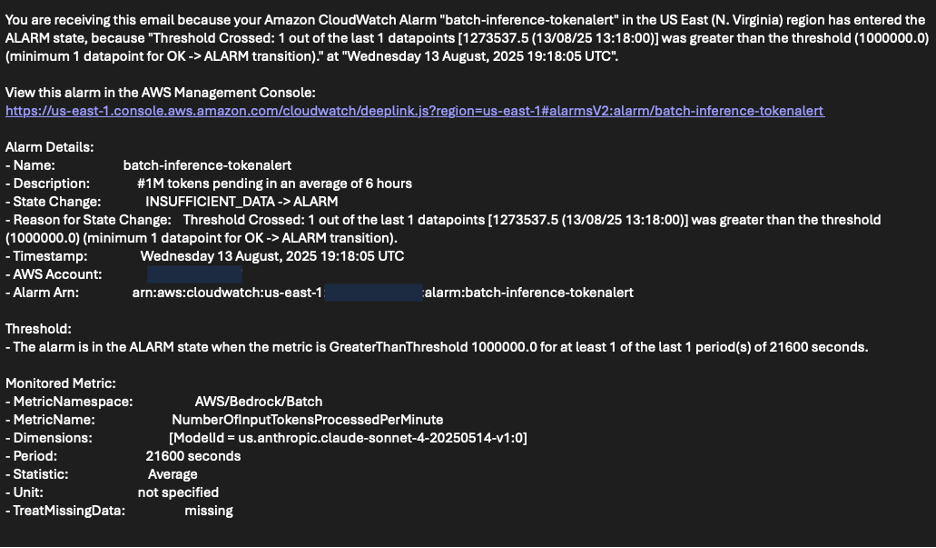Click the redacted AWS Account value
This screenshot has height=548, width=936.
[x=194, y=274]
